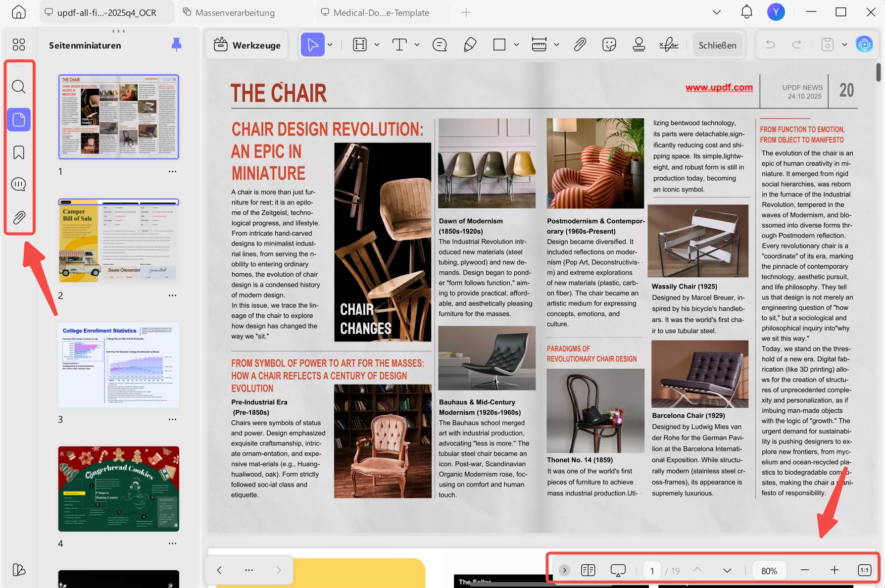Expand the rectangle shape dropdown arrow
Viewport: 885px width, 588px height.
516,45
